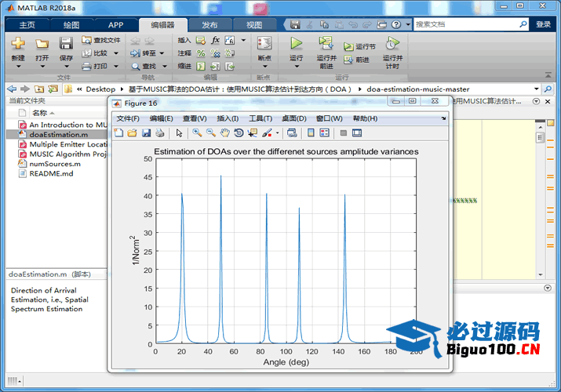The width and height of the screenshot is (561, 392).
Task: Select the Zoom In tool in Figure toolbar
Action: point(197,132)
